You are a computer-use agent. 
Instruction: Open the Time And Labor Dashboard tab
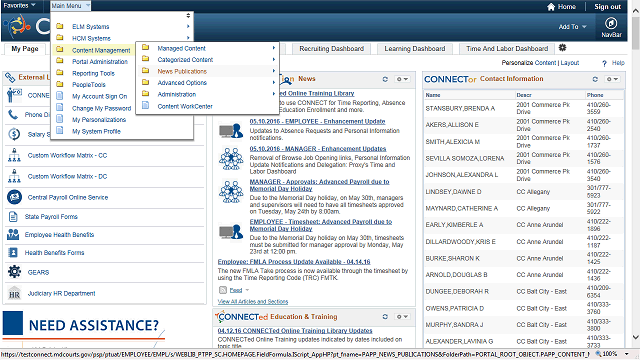[507, 49]
